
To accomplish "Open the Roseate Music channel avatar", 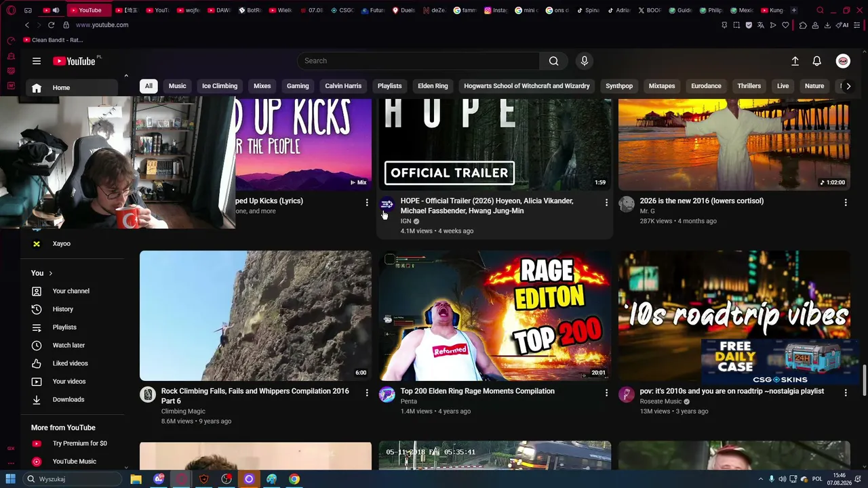I will (x=627, y=394).
